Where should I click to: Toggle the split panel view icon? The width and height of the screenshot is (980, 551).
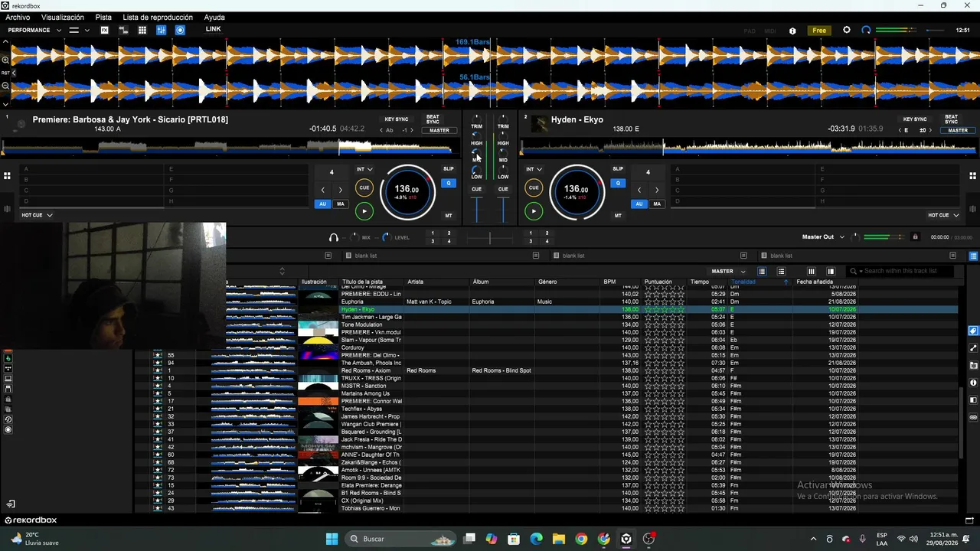tap(831, 271)
